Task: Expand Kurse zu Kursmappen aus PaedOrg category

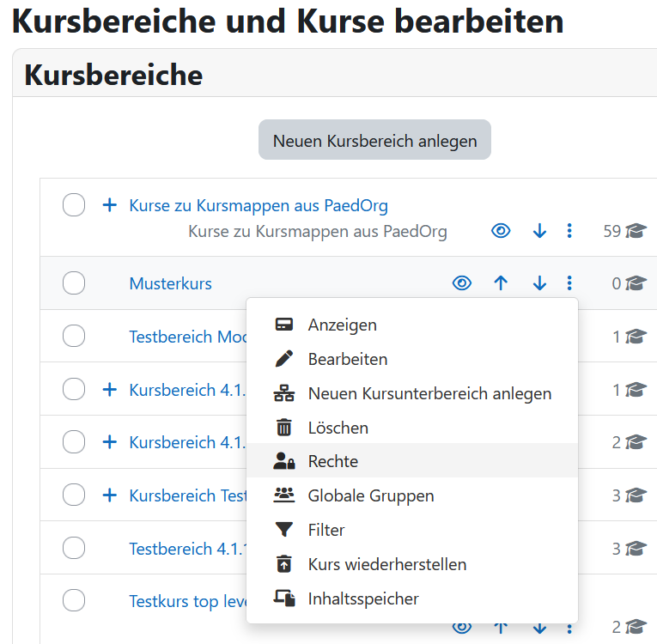Action: pos(110,205)
